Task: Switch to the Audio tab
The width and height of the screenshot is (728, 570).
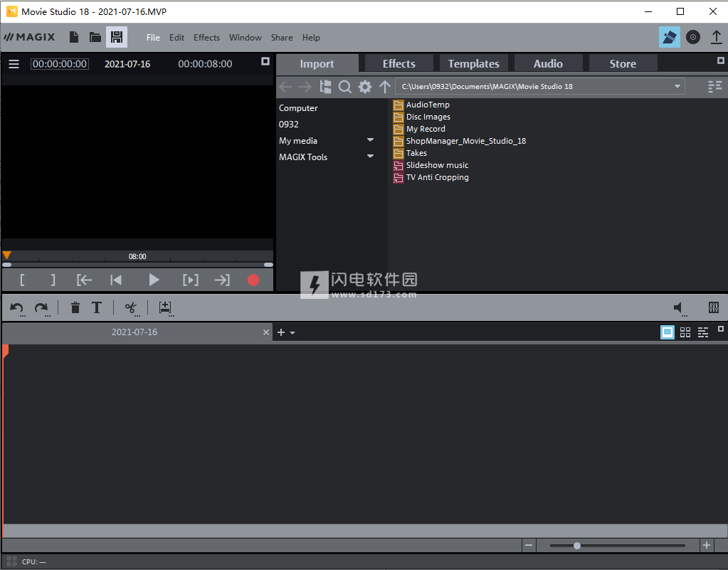Action: (549, 63)
